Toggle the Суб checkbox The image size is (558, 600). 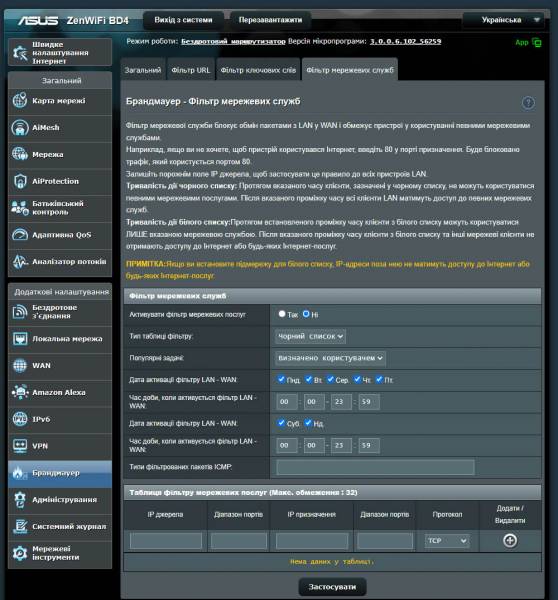[281, 423]
